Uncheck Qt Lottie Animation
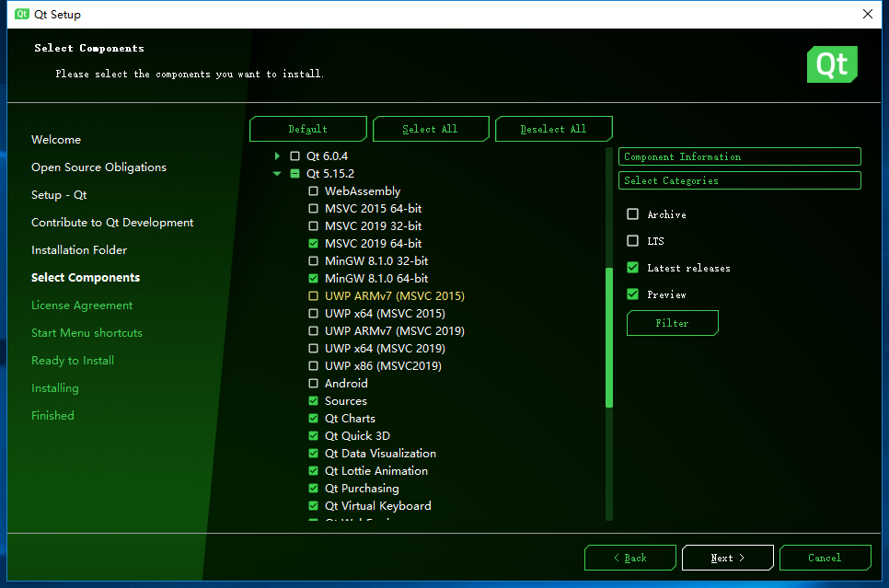Viewport: 889px width, 588px height. pyautogui.click(x=313, y=470)
